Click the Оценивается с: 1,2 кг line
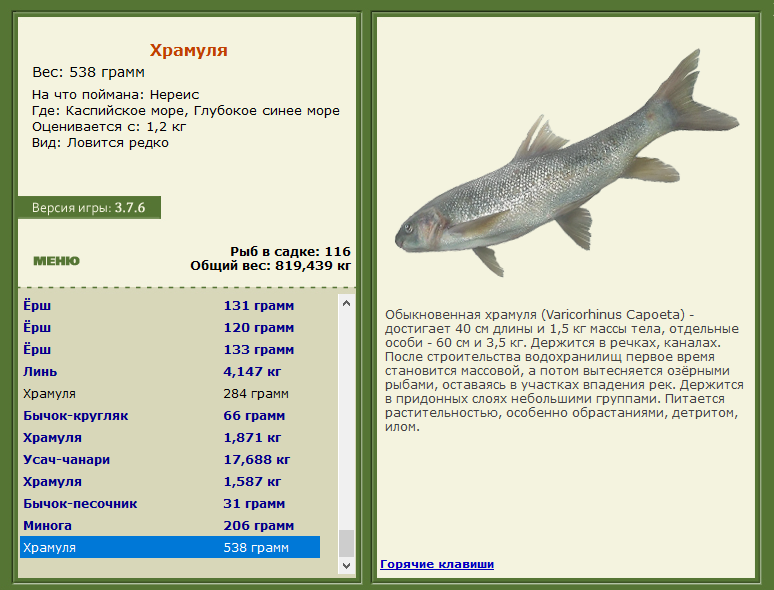This screenshot has width=774, height=590. pos(109,126)
